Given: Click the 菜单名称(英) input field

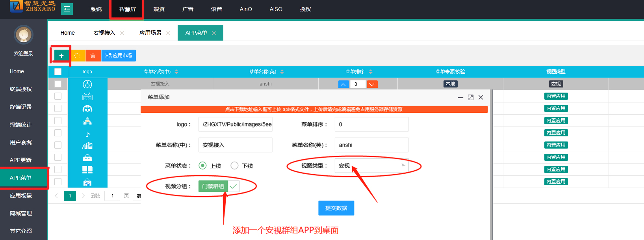Looking at the screenshot, I should click(x=371, y=145).
